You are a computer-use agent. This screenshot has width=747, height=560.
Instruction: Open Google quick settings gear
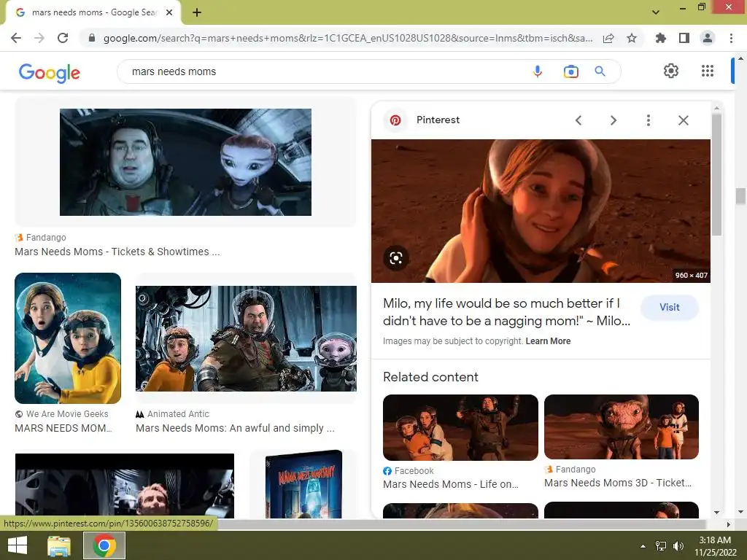[x=671, y=71]
